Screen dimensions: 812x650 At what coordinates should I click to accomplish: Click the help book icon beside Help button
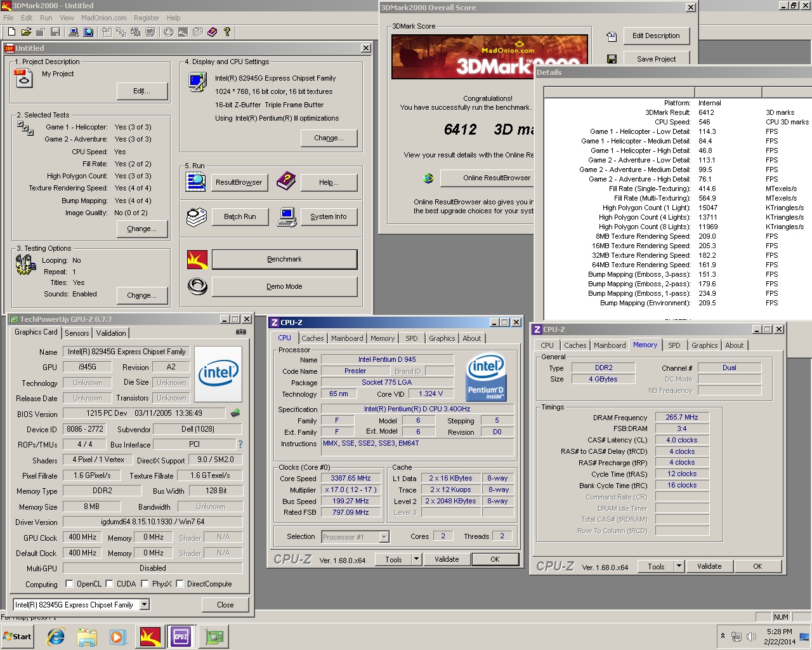coord(286,182)
